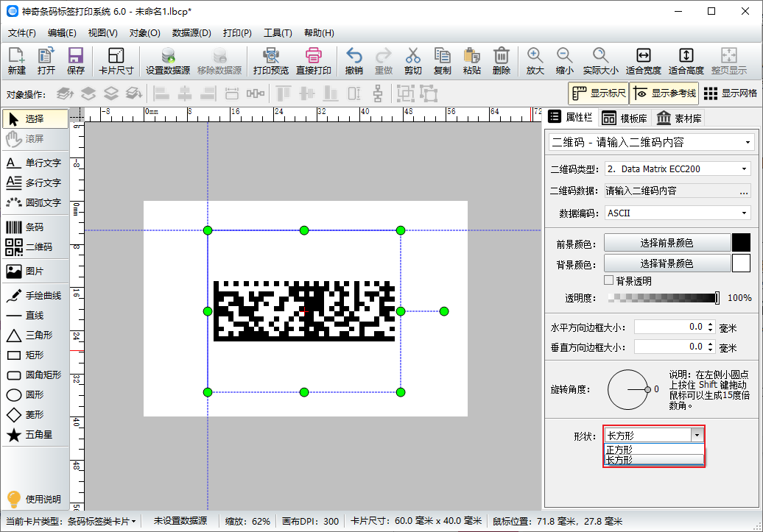Image resolution: width=763 pixels, height=532 pixels.
Task: Zoom in using 放大 icon
Action: click(535, 61)
